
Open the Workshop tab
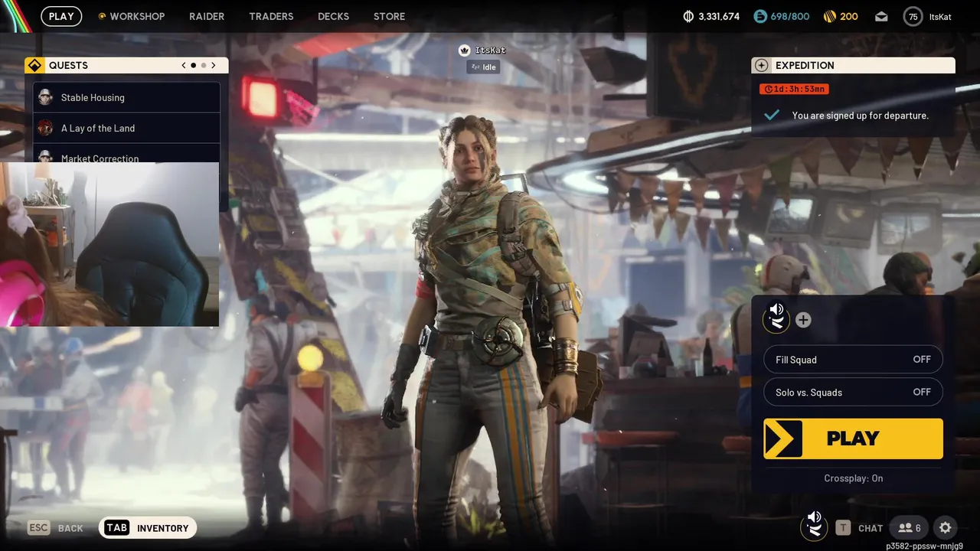click(x=137, y=16)
